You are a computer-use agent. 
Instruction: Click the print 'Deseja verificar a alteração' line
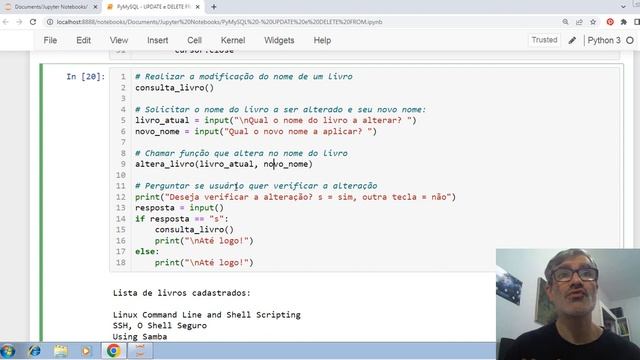296,197
